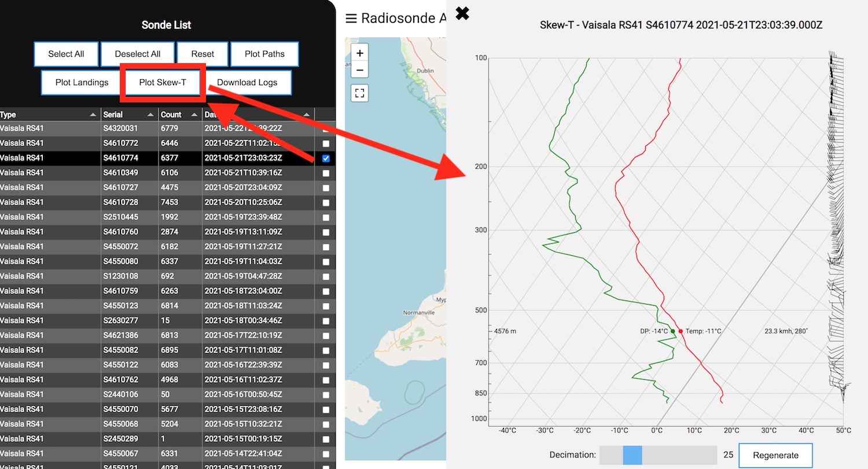Image resolution: width=868 pixels, height=469 pixels.
Task: Sort table using the Date column arrow
Action: [x=306, y=114]
